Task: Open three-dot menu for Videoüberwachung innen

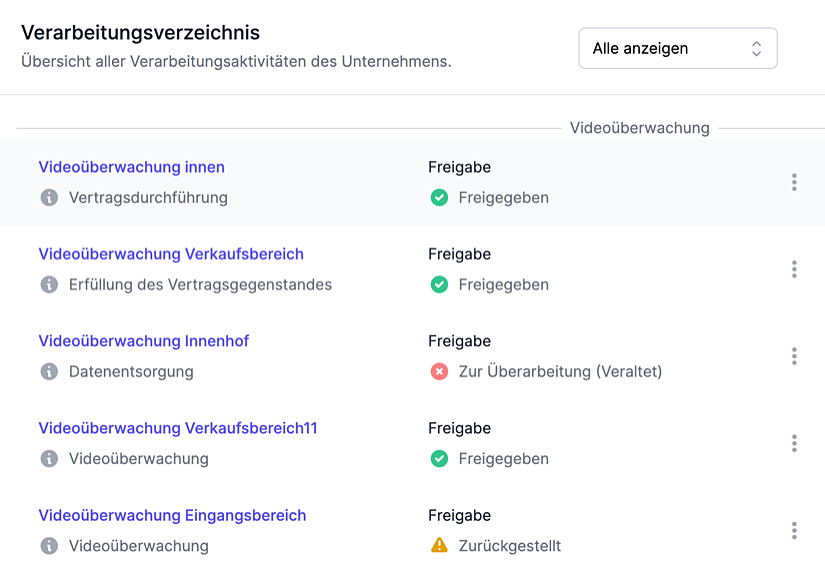Action: pos(794,182)
